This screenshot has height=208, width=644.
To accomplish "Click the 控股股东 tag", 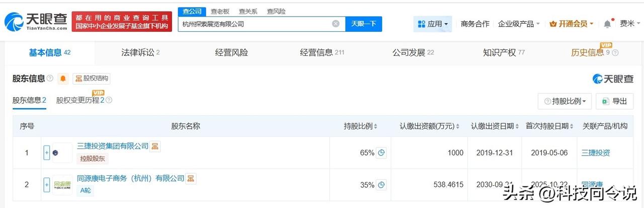I will click(x=93, y=159).
